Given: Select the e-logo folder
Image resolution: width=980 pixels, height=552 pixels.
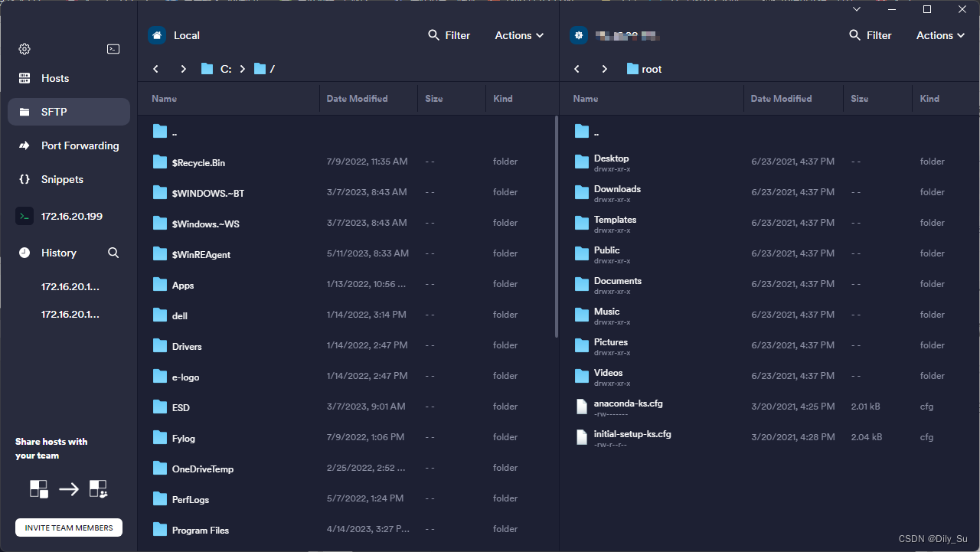Looking at the screenshot, I should click(x=348, y=376).
